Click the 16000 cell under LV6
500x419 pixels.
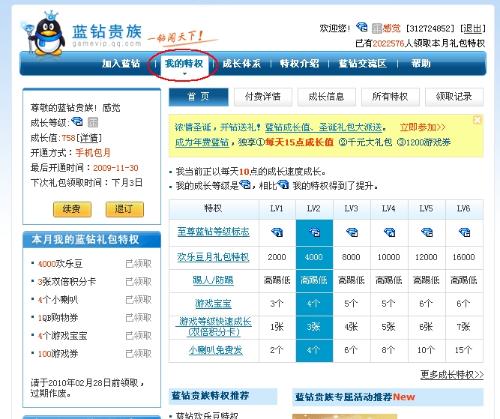tap(464, 257)
